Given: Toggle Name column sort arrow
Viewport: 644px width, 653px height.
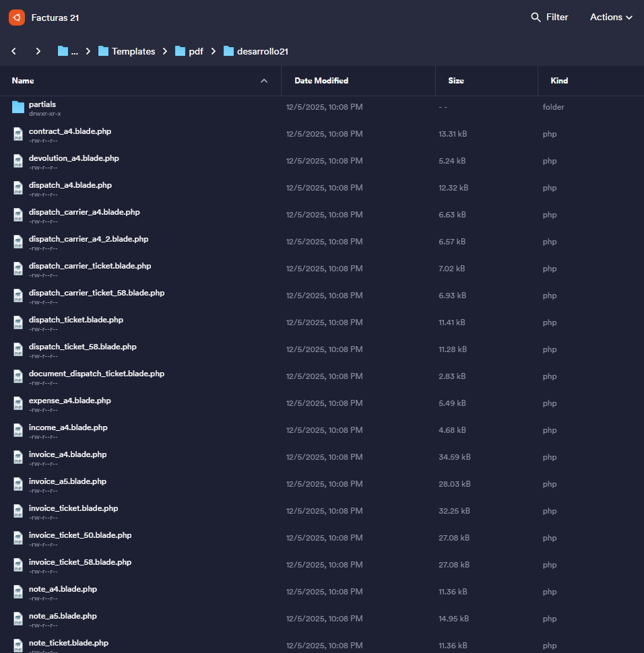Looking at the screenshot, I should coord(264,81).
